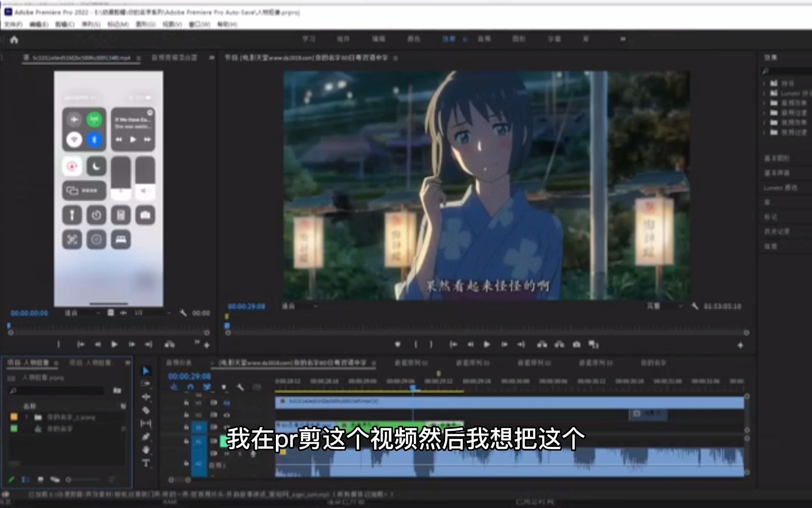Click the Extract button in Program Monitor
The width and height of the screenshot is (812, 508).
click(559, 345)
